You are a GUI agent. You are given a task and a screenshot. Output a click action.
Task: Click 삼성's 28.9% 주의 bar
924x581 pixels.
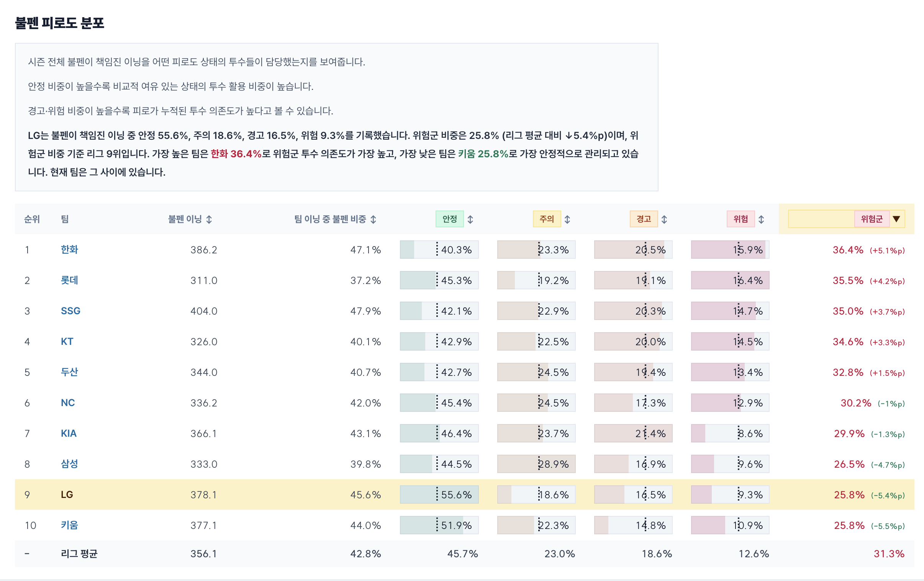click(536, 464)
